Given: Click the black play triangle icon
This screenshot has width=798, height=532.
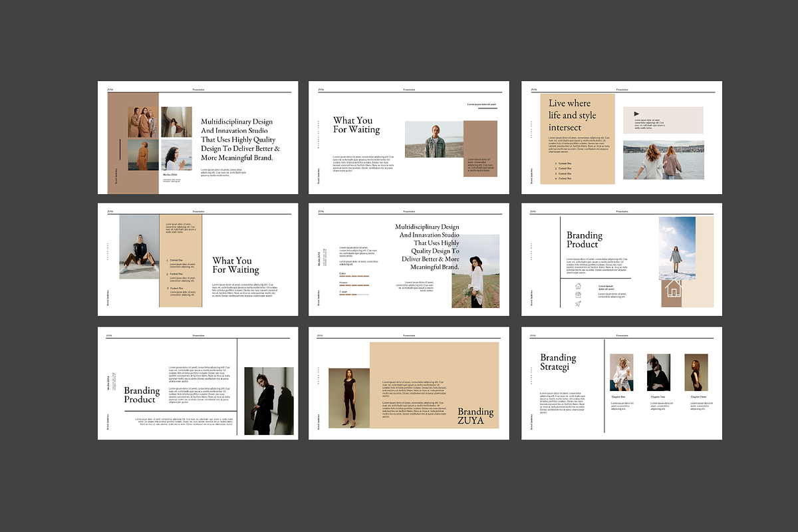Looking at the screenshot, I should point(637,114).
